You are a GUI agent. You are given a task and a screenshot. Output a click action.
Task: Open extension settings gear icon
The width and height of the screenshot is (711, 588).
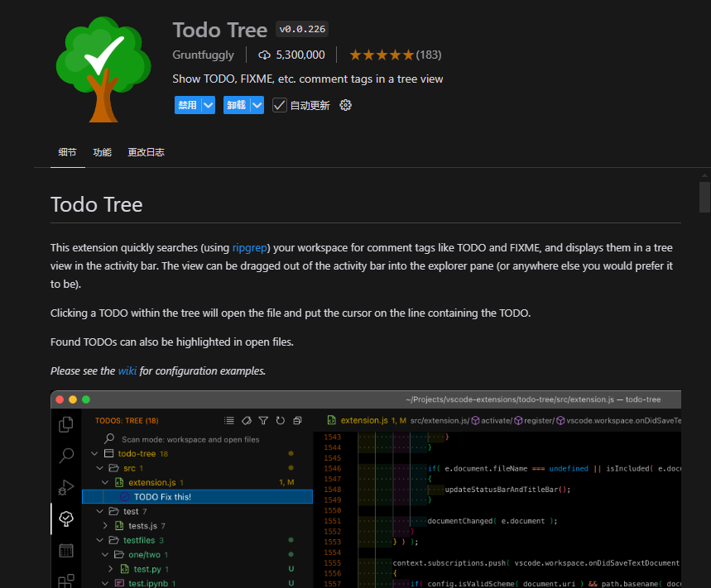345,105
